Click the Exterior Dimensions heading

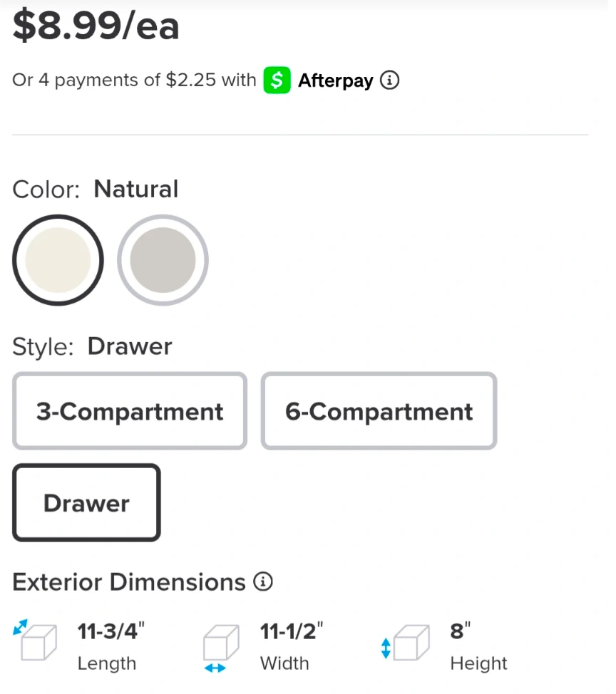coord(129,582)
